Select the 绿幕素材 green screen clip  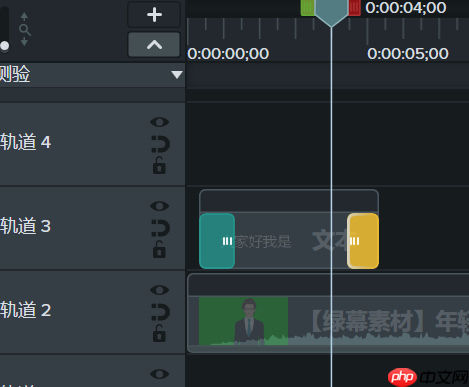point(328,313)
